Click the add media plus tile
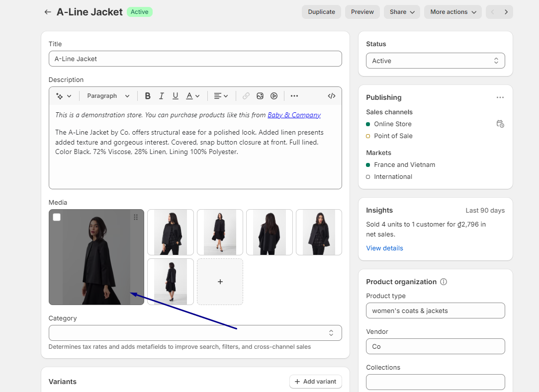The height and width of the screenshot is (392, 539). [x=220, y=282]
